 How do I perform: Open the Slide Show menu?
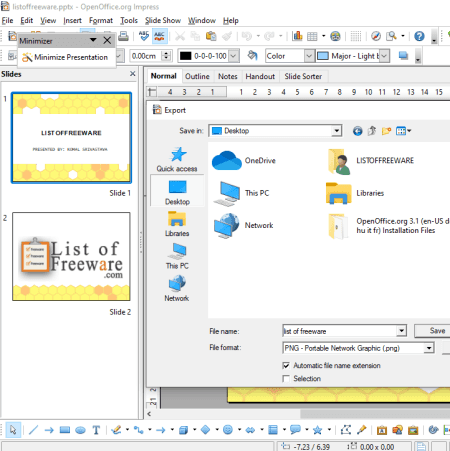(x=163, y=21)
